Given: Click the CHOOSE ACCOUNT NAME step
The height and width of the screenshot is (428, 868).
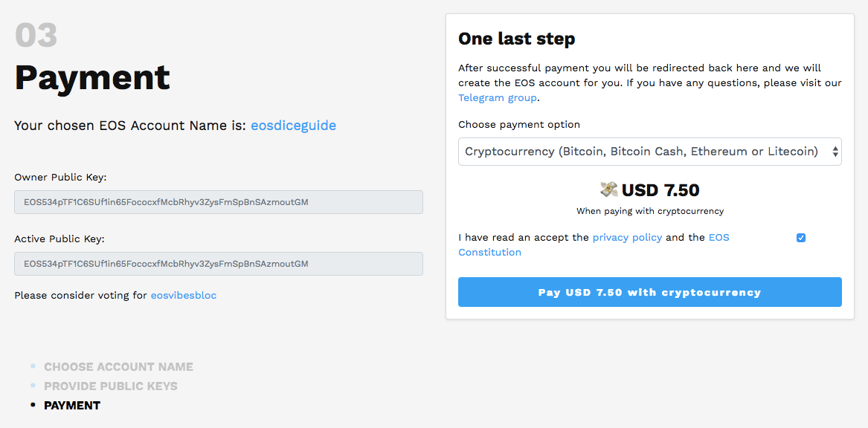Looking at the screenshot, I should (x=118, y=366).
